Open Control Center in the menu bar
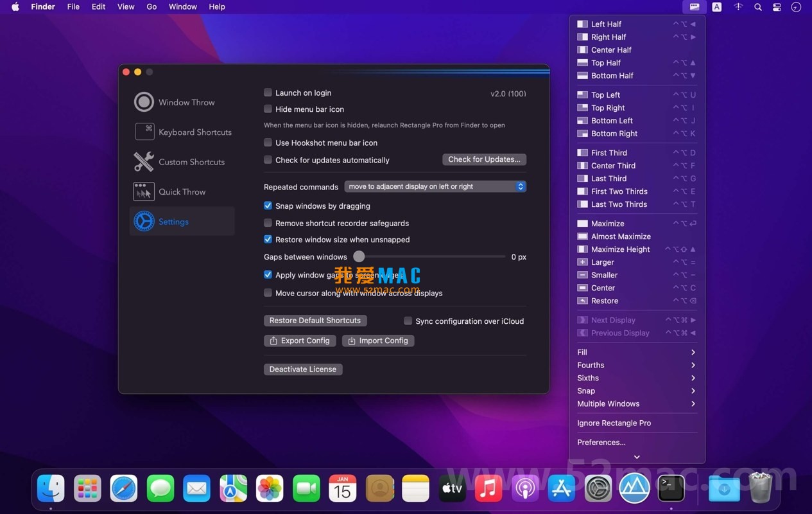 point(777,7)
